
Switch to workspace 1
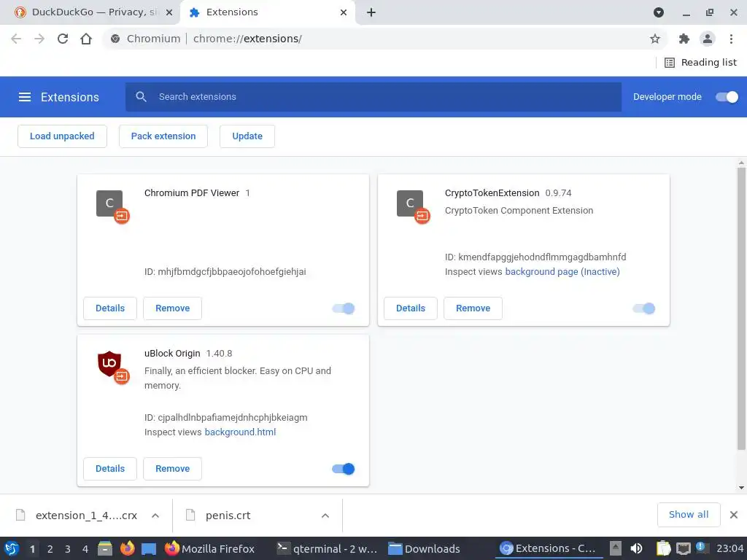point(32,549)
